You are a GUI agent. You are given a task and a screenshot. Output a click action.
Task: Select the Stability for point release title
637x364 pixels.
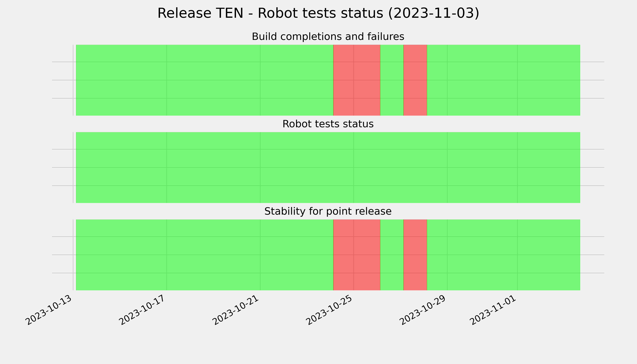(x=328, y=212)
